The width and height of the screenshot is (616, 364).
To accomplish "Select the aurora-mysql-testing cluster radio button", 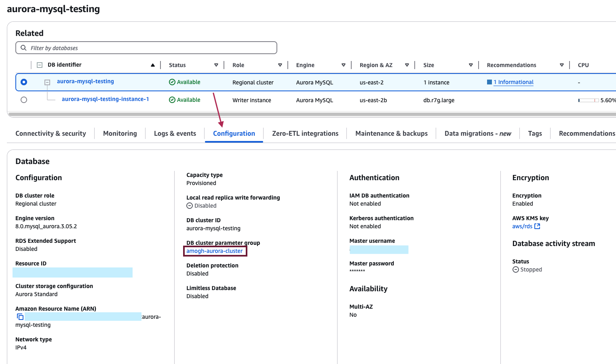I will point(24,82).
